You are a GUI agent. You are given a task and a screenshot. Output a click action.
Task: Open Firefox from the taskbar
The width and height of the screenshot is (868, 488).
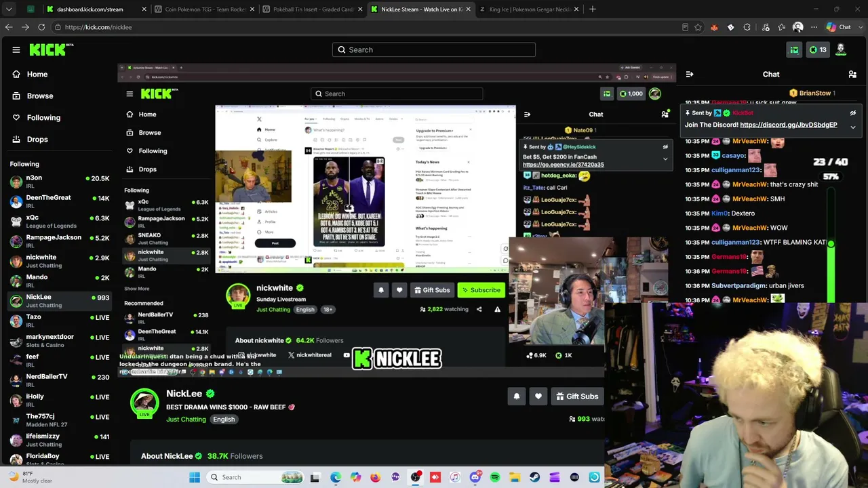[x=376, y=477]
